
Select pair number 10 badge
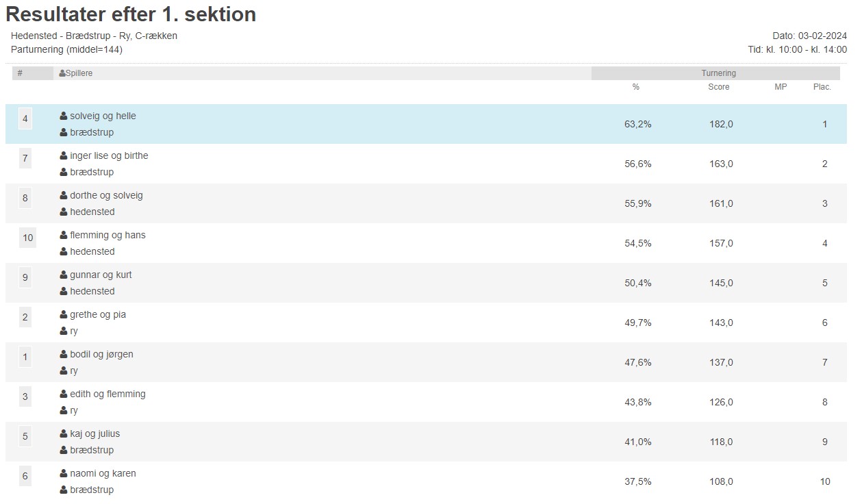click(27, 238)
